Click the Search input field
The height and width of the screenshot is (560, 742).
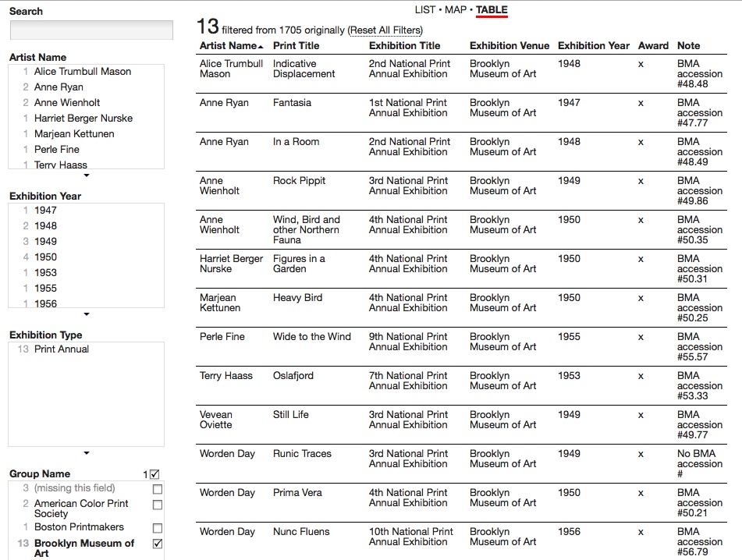(91, 30)
